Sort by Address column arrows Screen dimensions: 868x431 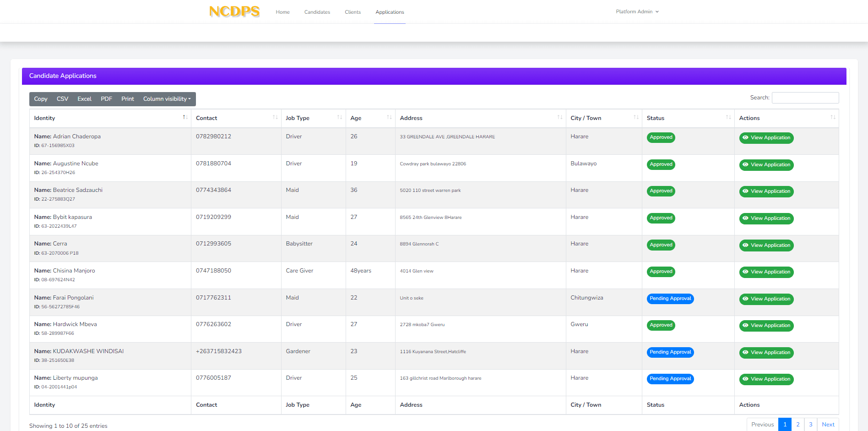point(560,117)
